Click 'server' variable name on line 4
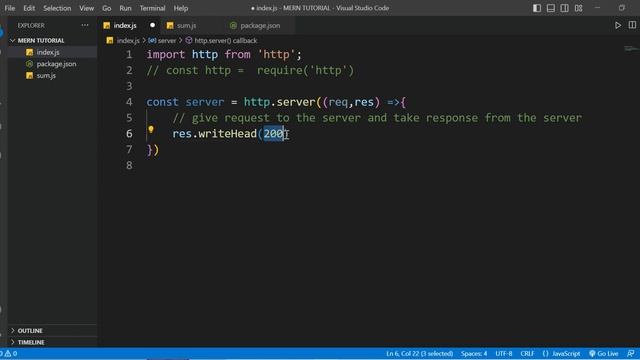Screen dimensions: 640x360 [204, 102]
